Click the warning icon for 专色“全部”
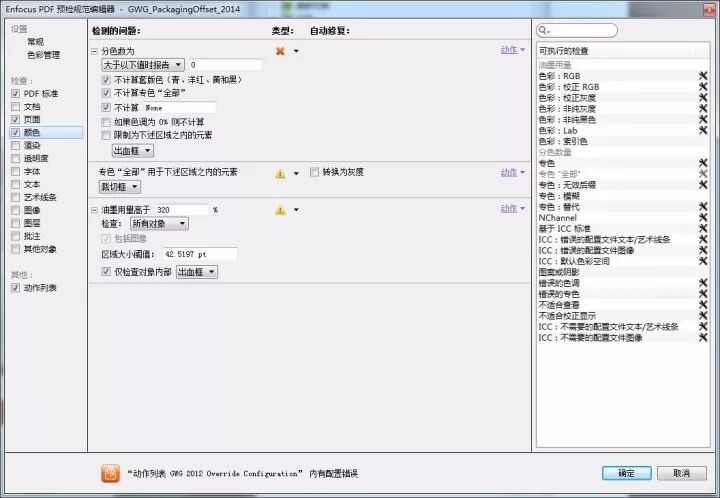The image size is (720, 498). [x=280, y=173]
